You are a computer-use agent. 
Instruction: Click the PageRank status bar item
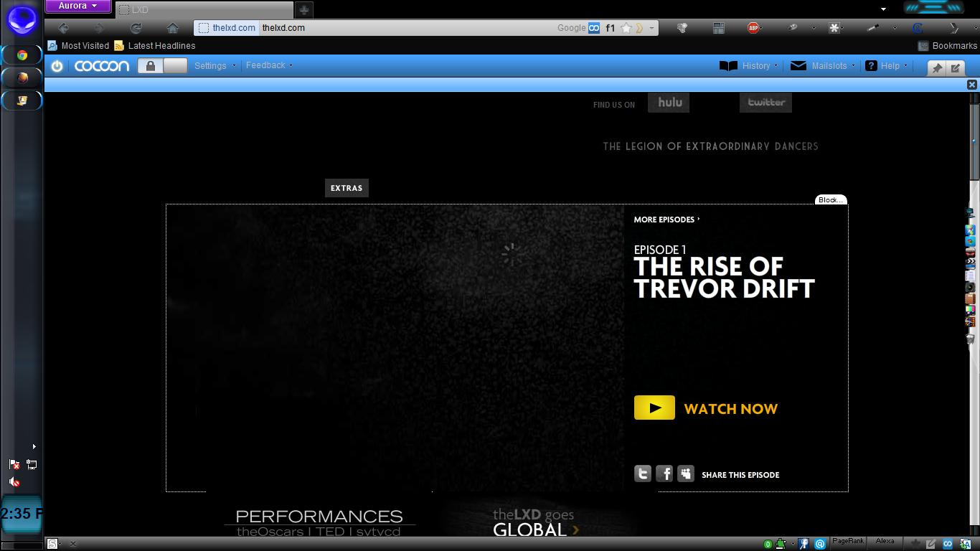848,542
